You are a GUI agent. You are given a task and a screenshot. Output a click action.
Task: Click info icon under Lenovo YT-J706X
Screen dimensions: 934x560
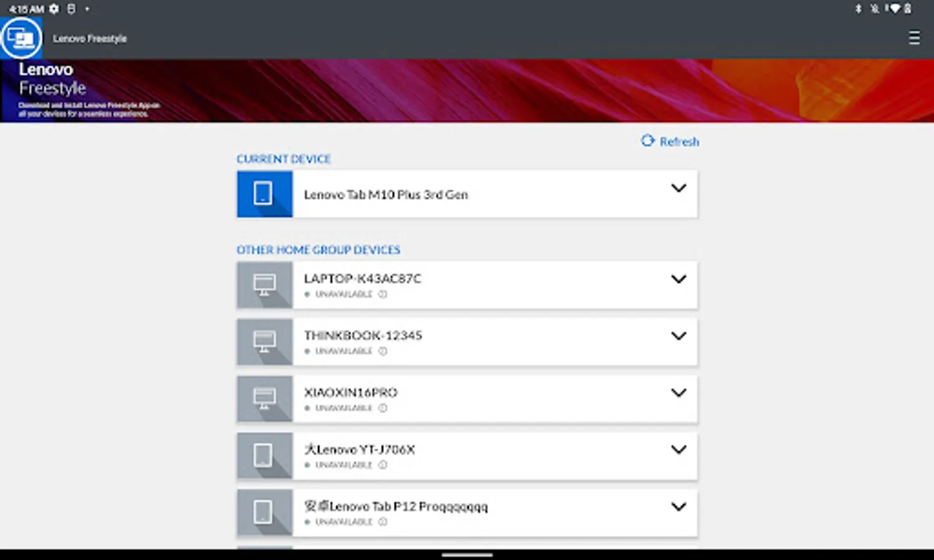point(383,465)
